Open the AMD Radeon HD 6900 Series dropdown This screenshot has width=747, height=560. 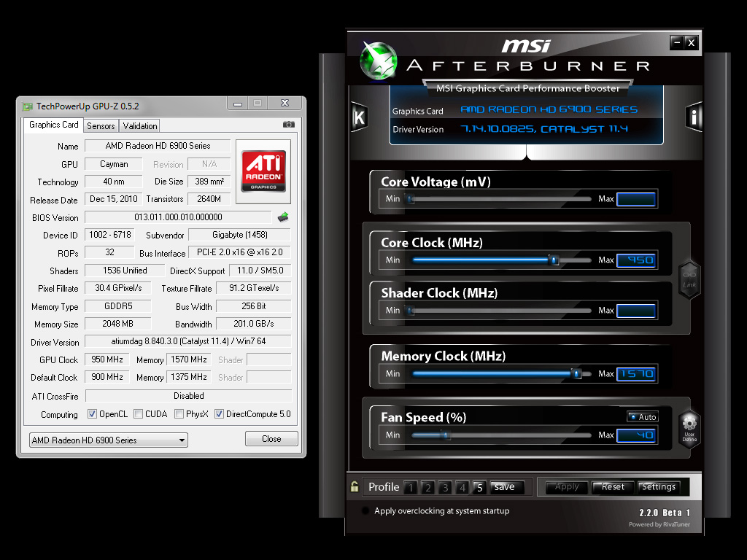point(109,440)
